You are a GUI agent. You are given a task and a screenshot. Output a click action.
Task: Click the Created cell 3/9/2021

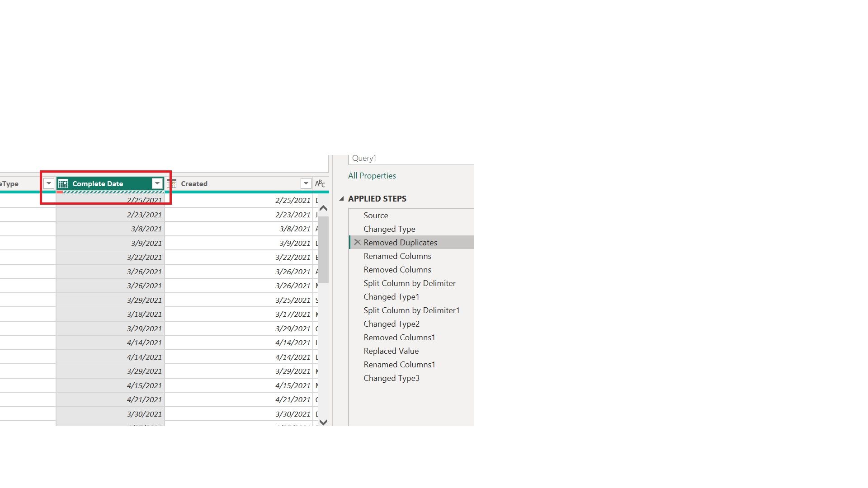point(239,243)
